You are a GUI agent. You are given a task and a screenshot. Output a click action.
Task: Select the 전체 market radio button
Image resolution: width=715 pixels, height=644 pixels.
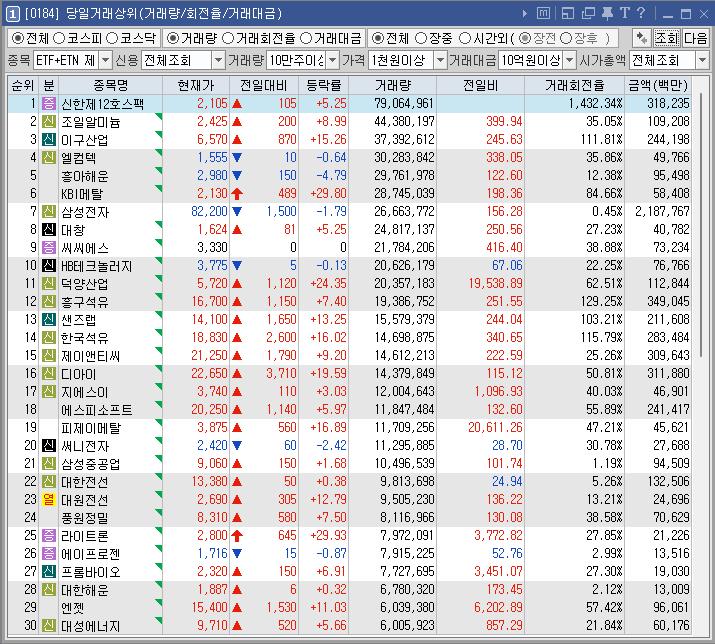tap(18, 38)
